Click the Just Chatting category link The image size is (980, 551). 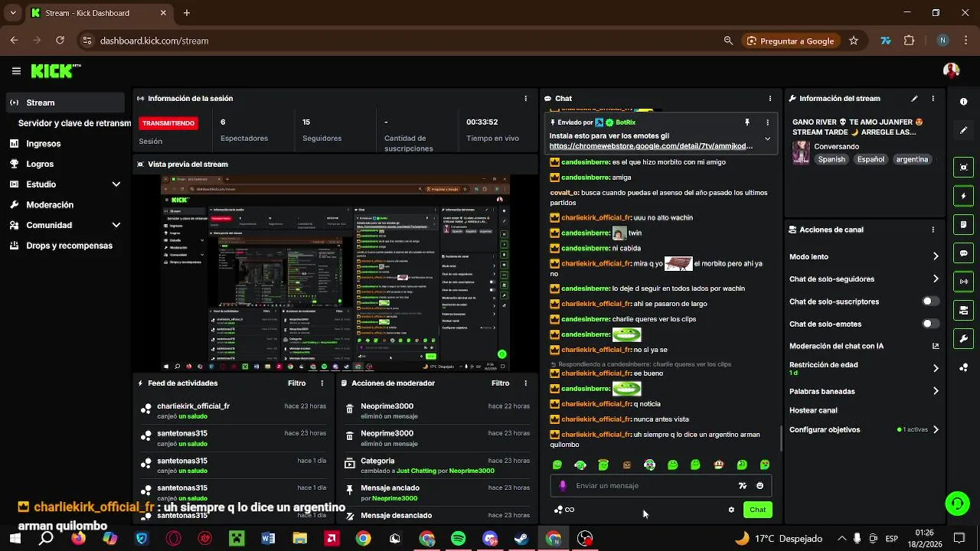coord(416,471)
